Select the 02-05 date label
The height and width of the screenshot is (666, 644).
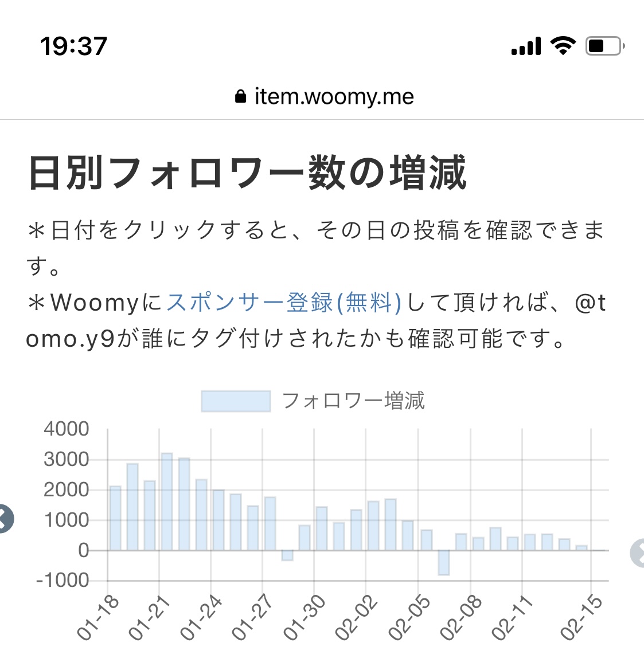coord(409,618)
